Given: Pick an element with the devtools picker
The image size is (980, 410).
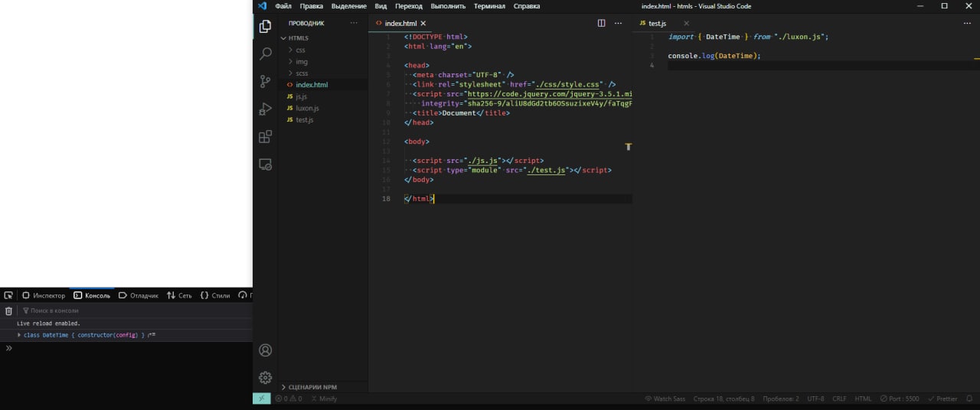Looking at the screenshot, I should (x=8, y=295).
